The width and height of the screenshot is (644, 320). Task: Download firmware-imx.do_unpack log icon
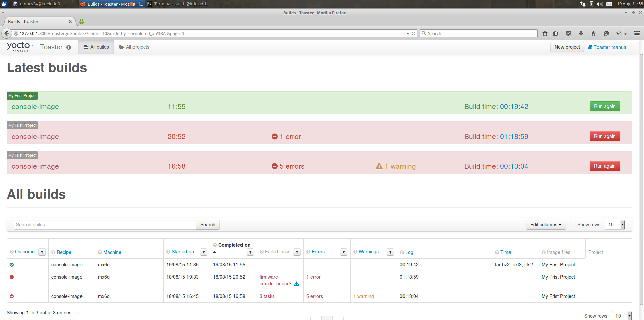click(296, 284)
